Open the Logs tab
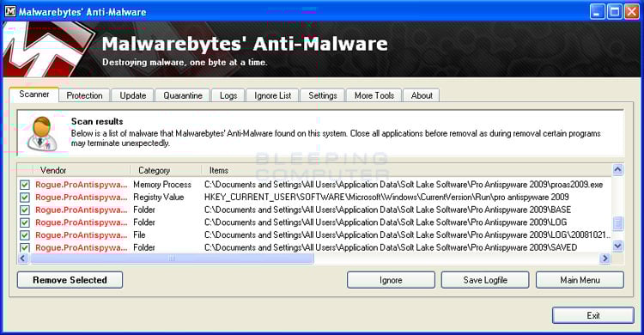The width and height of the screenshot is (644, 335). [x=228, y=95]
